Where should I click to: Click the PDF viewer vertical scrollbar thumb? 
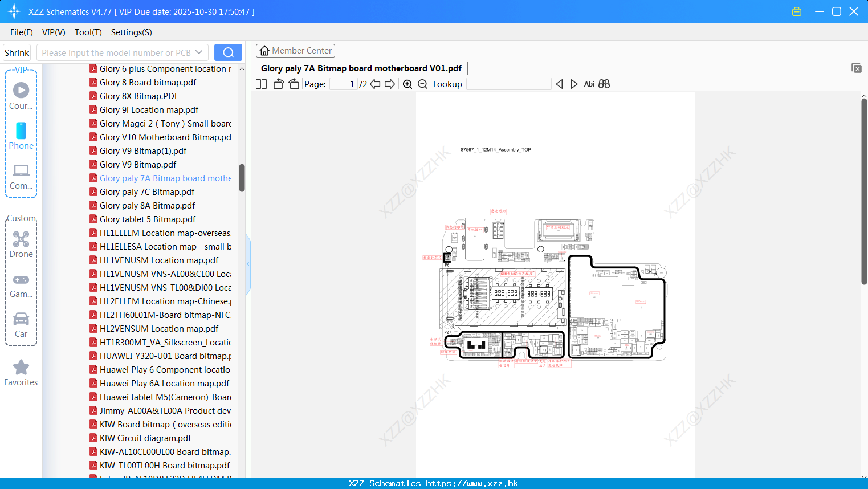point(864,191)
